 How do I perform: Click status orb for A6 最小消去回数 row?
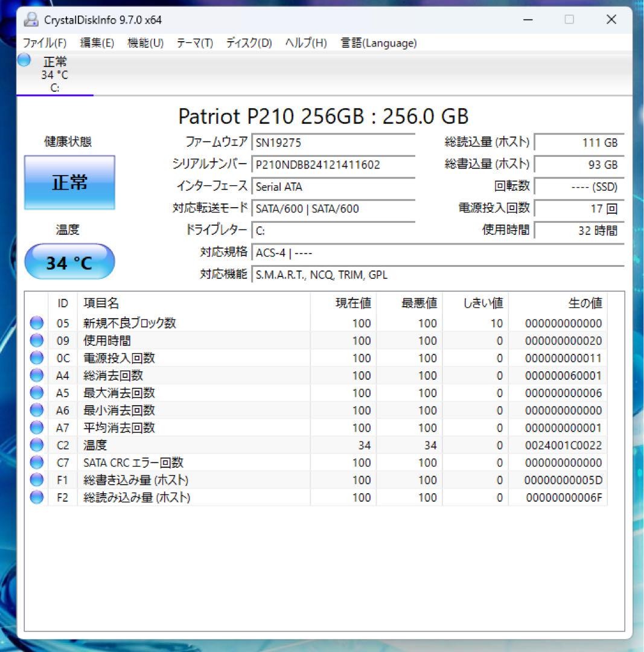pyautogui.click(x=37, y=411)
